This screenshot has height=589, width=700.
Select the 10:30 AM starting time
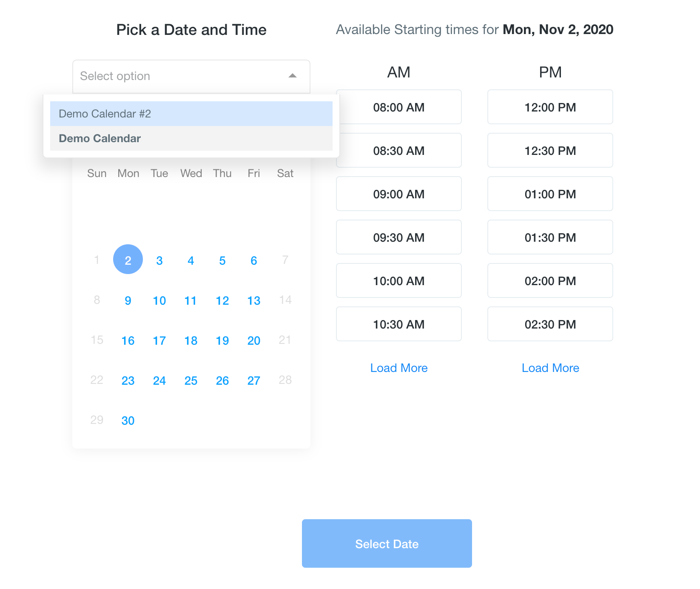pos(399,324)
